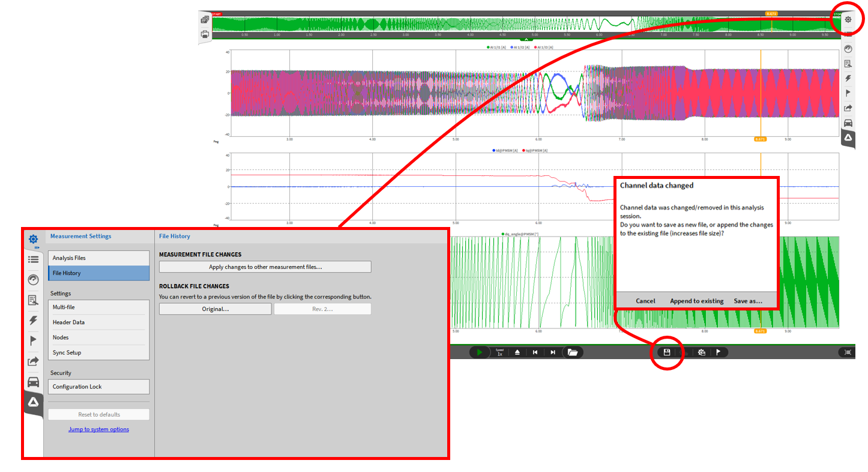Open the channel list icon in left panel
This screenshot has width=868, height=472.
click(33, 259)
